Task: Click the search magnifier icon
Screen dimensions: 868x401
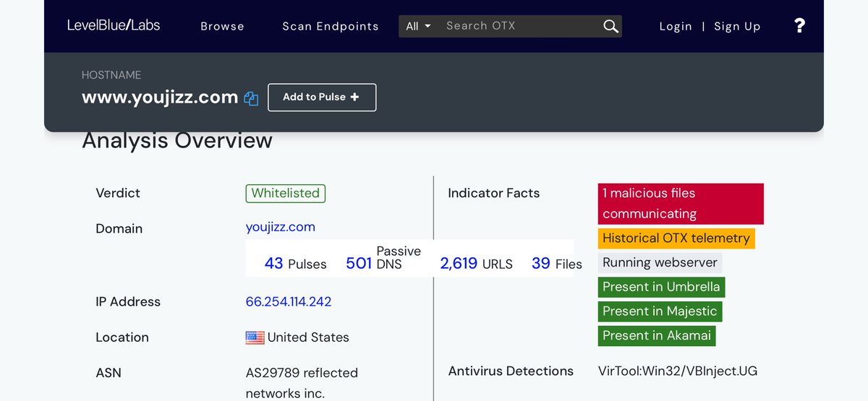Action: point(610,27)
